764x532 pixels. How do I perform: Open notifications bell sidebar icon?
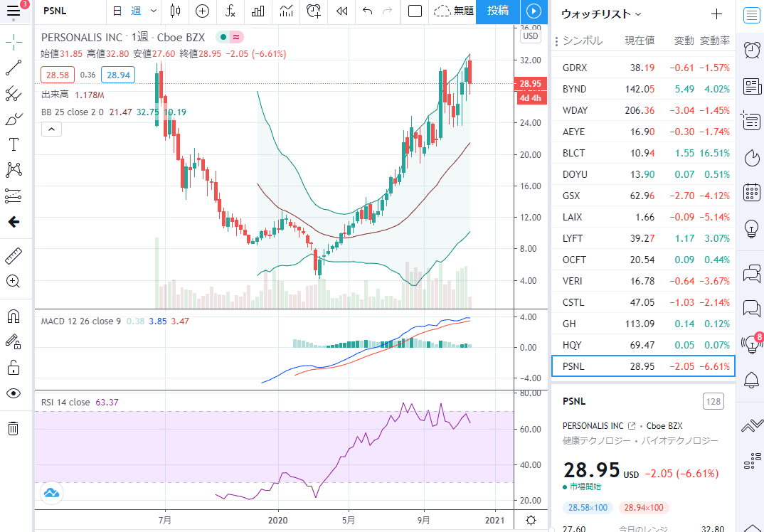[x=752, y=379]
